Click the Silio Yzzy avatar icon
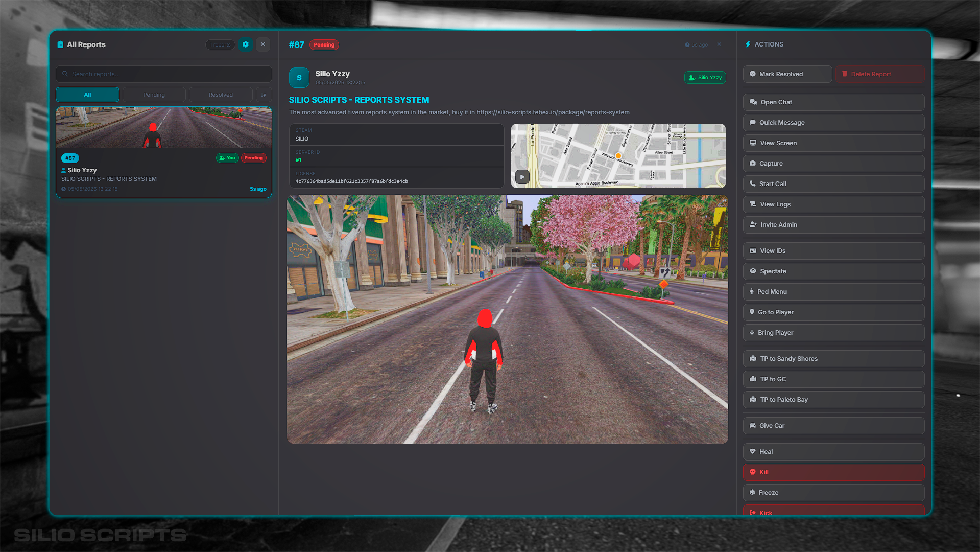 (x=299, y=78)
